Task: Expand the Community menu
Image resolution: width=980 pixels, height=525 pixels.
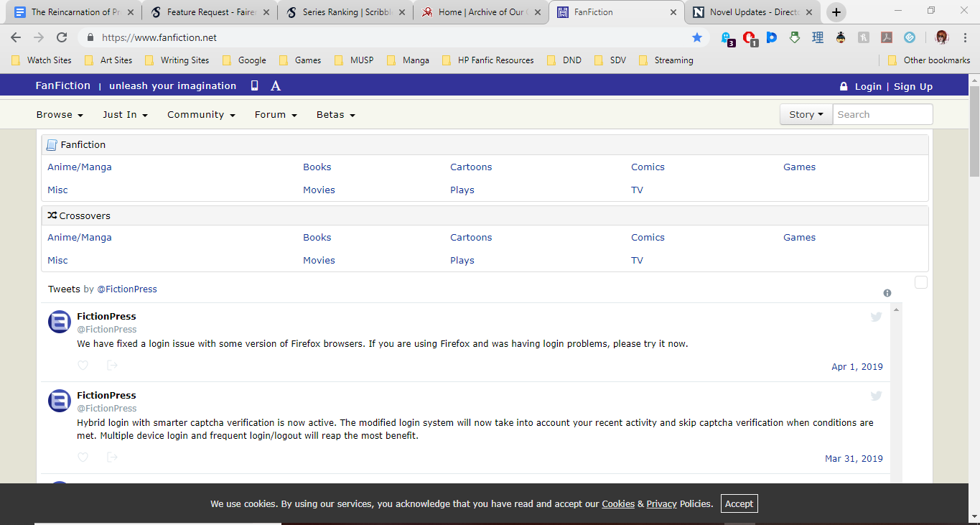Action: 201,115
